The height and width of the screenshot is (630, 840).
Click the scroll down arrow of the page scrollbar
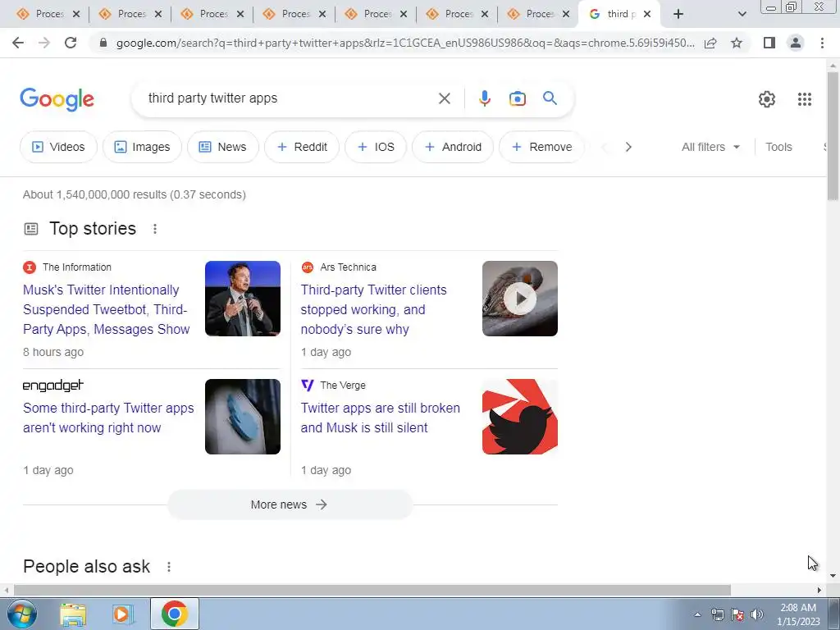833,576
